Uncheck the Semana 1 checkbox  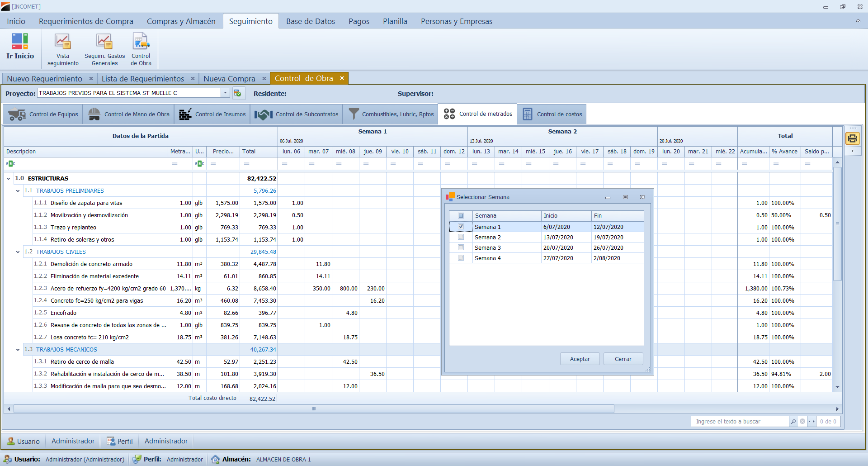click(461, 227)
